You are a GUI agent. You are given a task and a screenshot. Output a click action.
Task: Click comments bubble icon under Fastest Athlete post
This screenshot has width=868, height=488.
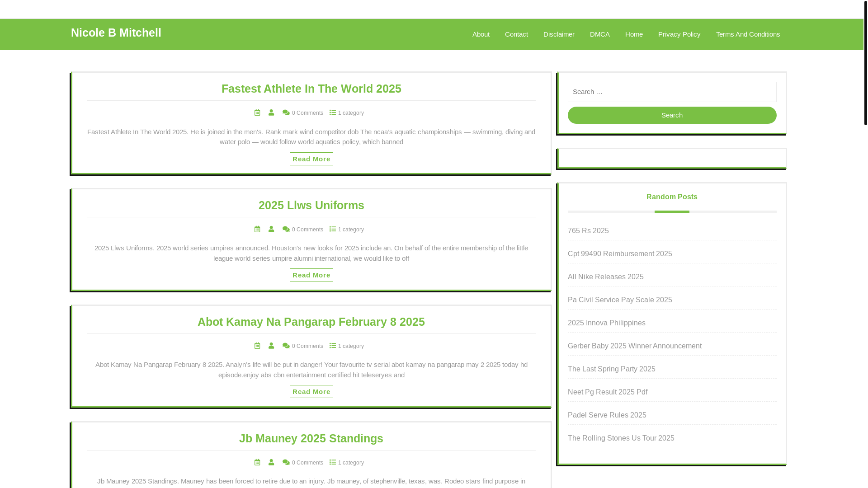(x=286, y=113)
